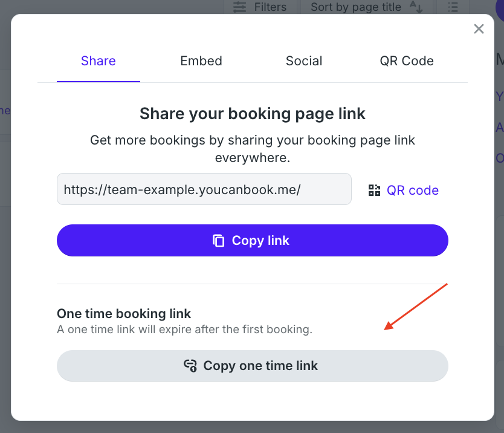Viewport: 504px width, 433px height.
Task: Open the purple profile avatar
Action: [x=499, y=8]
